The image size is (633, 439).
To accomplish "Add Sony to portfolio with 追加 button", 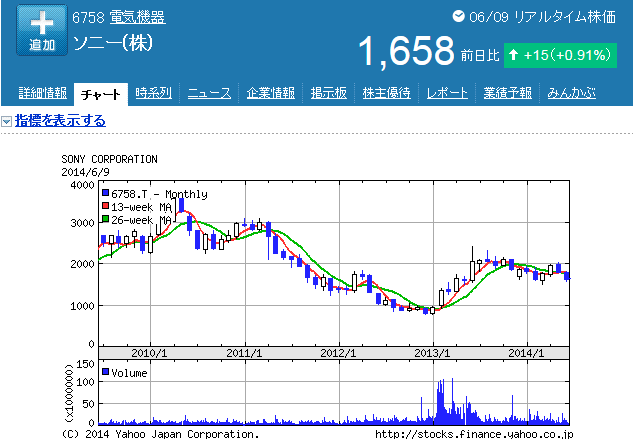I will [42, 30].
